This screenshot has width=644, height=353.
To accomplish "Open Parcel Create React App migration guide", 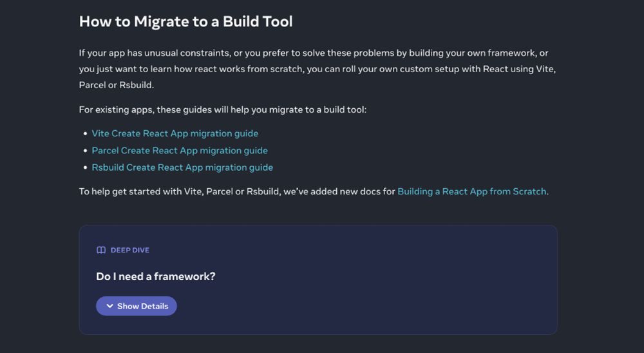I will 180,151.
